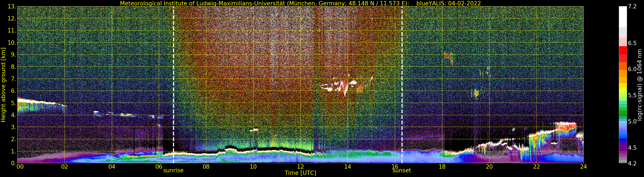Click time axis tick label '24'
This screenshot has width=644, height=177.
click(x=583, y=167)
